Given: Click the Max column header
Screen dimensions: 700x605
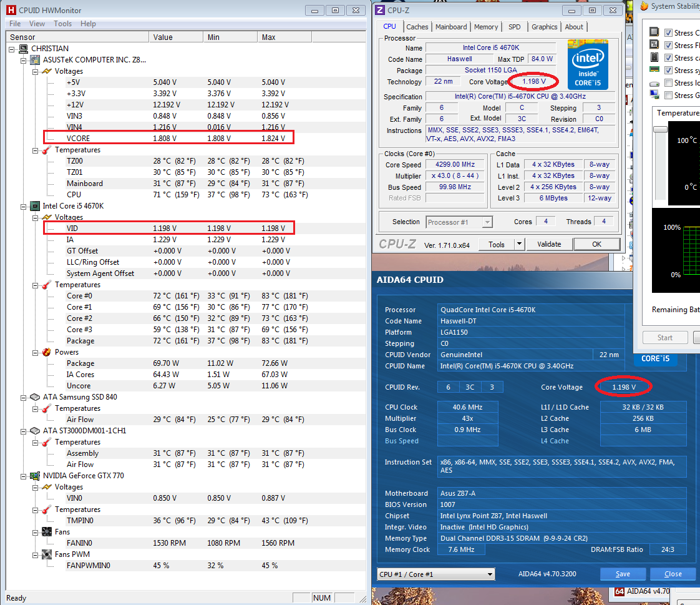Looking at the screenshot, I should click(284, 37).
